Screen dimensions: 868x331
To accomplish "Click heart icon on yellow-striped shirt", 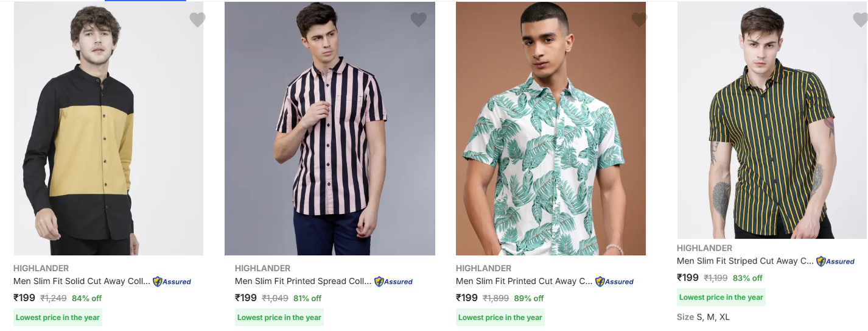I will tap(860, 20).
